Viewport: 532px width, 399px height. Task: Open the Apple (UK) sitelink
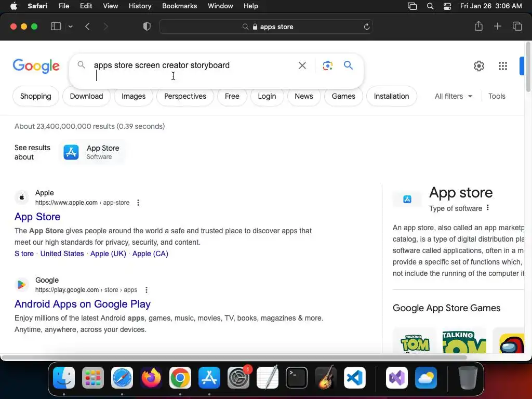[108, 254]
